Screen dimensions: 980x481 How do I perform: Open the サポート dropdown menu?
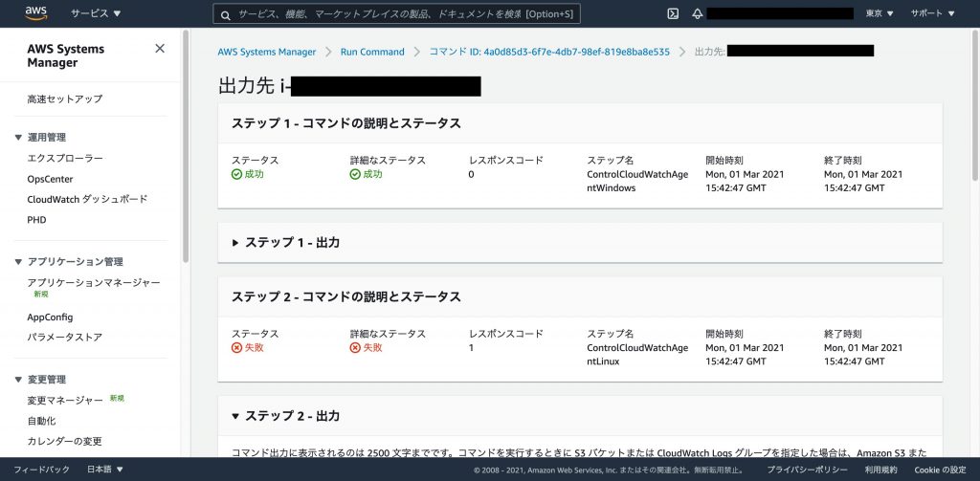(932, 13)
